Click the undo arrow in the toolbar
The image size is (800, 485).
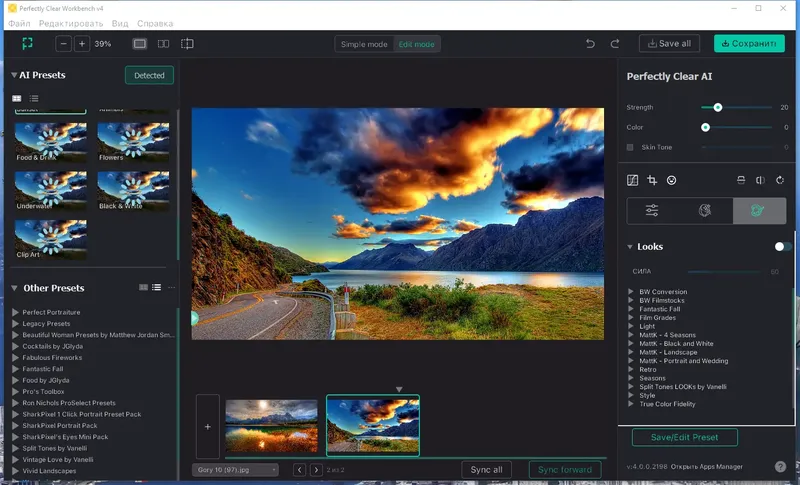(x=590, y=44)
